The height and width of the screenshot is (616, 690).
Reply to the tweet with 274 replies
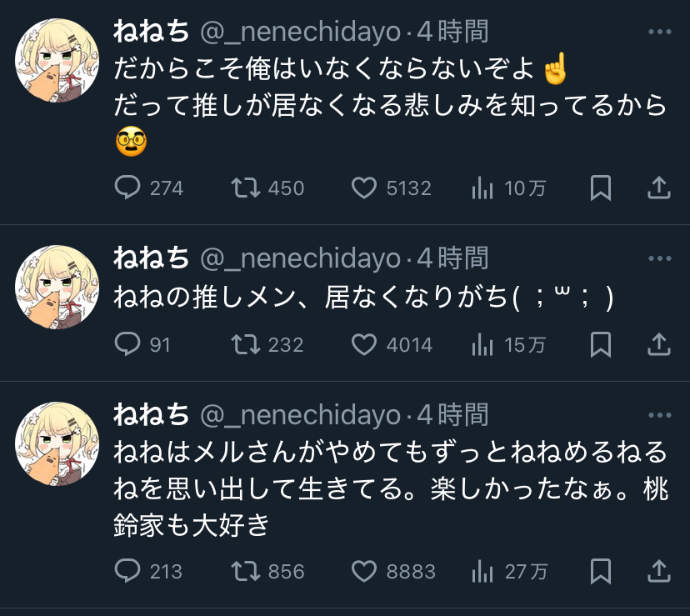127,188
